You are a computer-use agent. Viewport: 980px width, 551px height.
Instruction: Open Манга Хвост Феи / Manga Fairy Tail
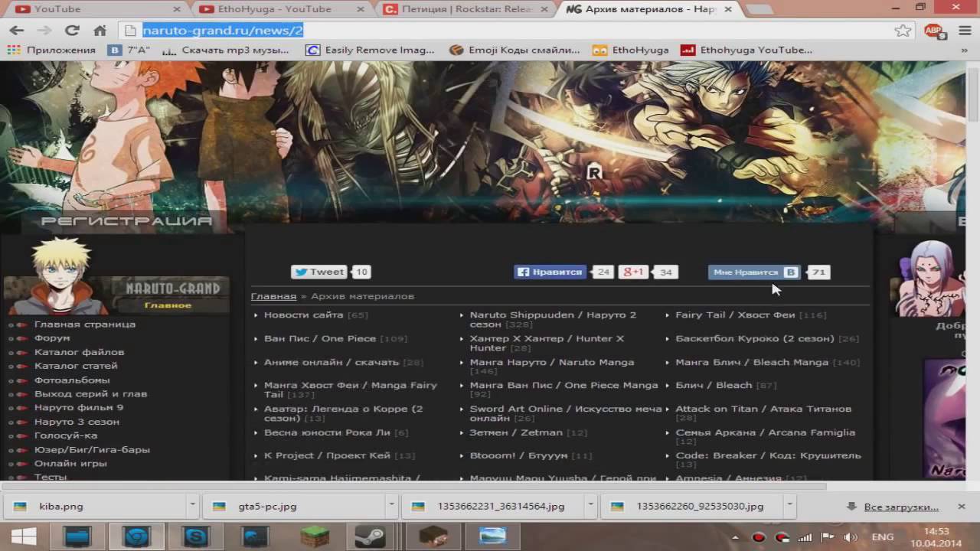(x=351, y=390)
